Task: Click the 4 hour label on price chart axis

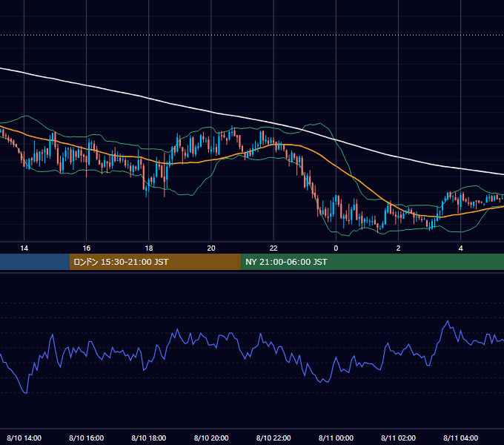Action: click(460, 248)
